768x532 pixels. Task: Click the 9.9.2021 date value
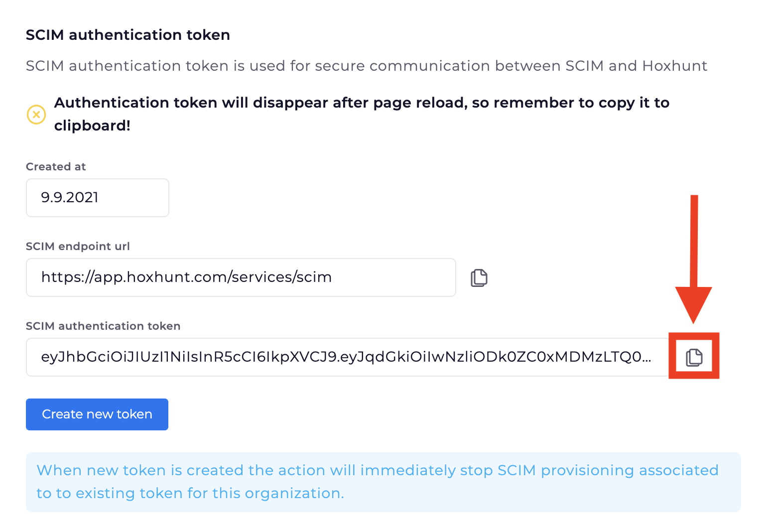coord(70,198)
